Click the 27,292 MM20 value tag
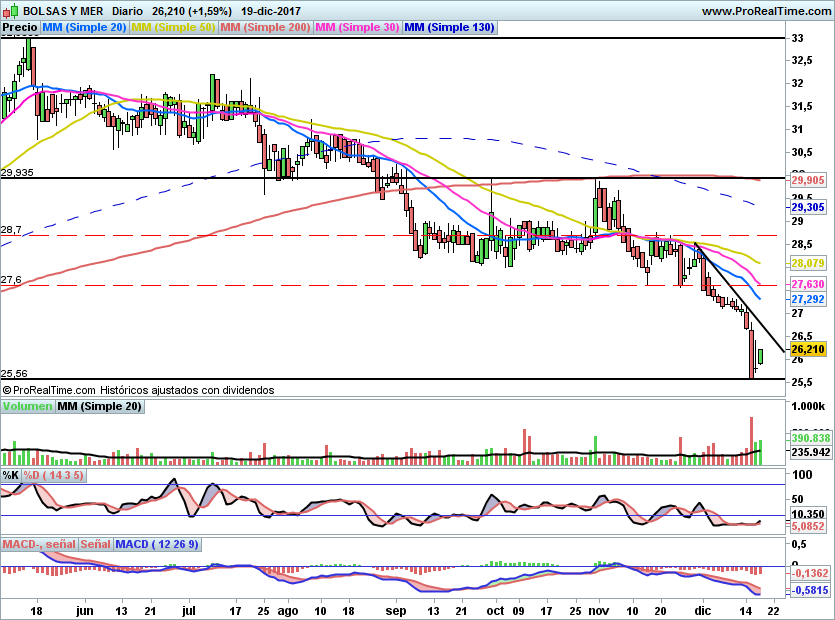 click(808, 299)
